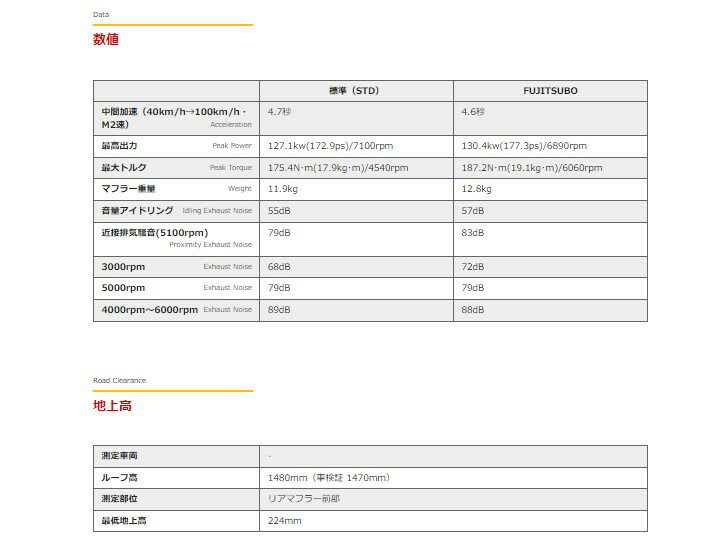Click the 4000rpm～6000rpm Exhaust Noise row label
The width and height of the screenshot is (726, 557).
click(176, 310)
